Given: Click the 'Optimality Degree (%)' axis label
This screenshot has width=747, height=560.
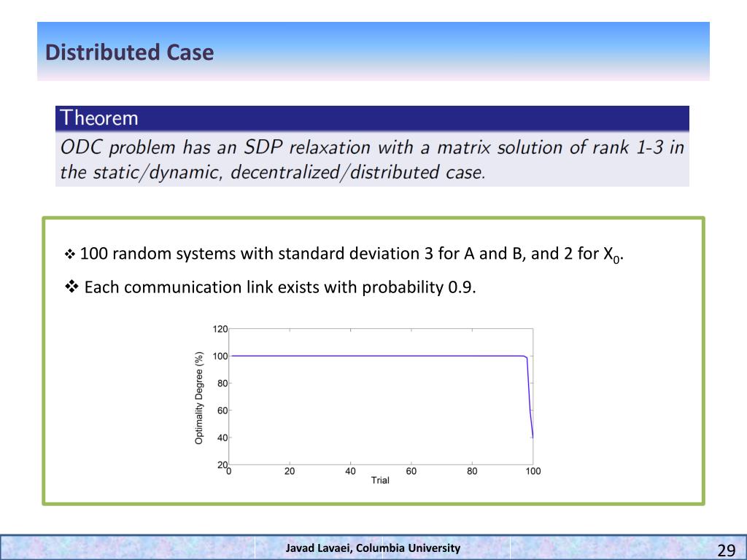Looking at the screenshot, I should coord(199,397).
